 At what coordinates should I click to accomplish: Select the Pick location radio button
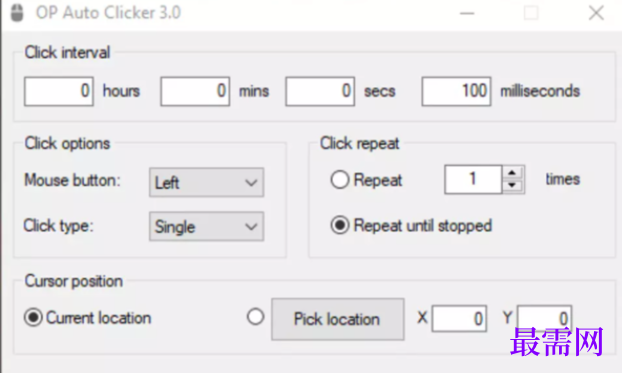pos(255,317)
